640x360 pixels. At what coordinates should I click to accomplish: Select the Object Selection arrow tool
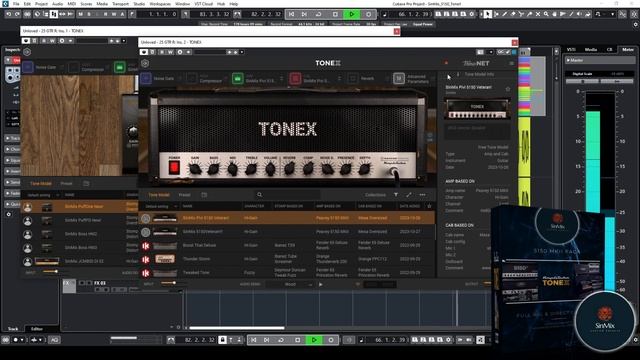pyautogui.click(x=487, y=14)
